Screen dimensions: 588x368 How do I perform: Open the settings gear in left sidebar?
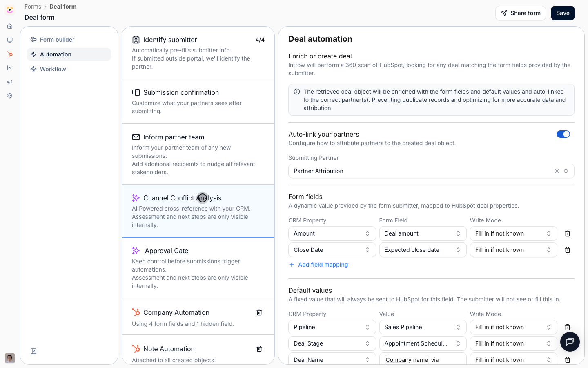click(10, 96)
